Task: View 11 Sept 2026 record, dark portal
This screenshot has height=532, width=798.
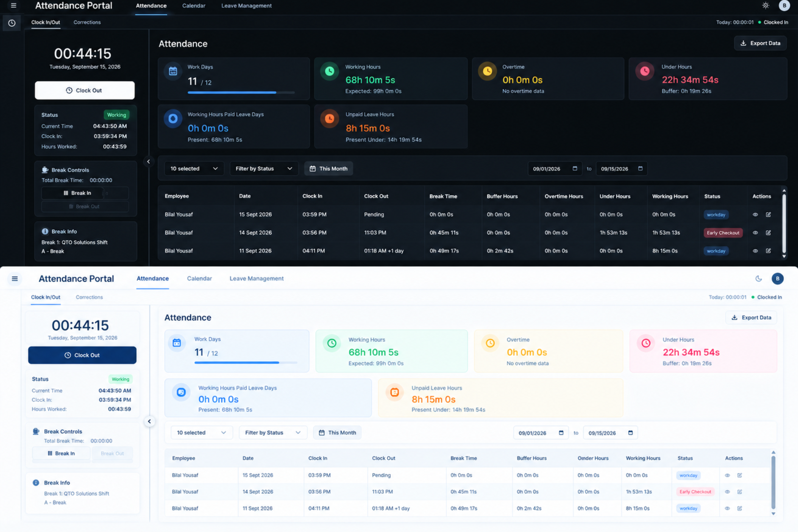Action: click(x=755, y=251)
